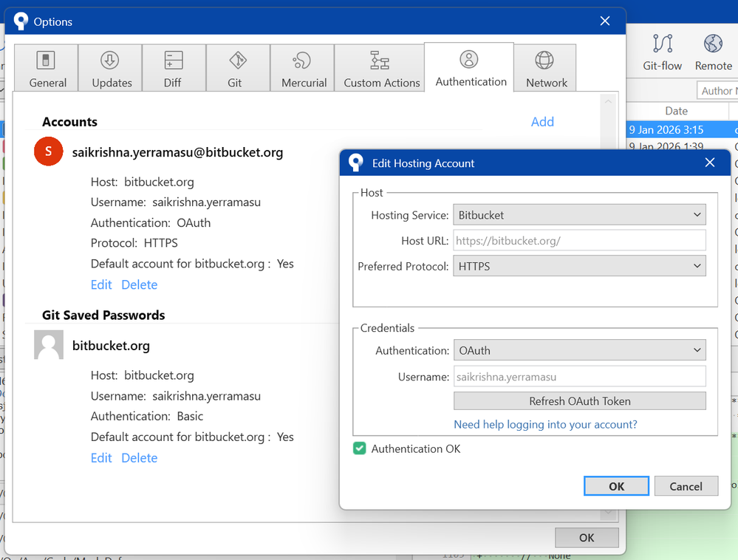Click the red S account avatar
Image resolution: width=738 pixels, height=560 pixels.
click(49, 152)
